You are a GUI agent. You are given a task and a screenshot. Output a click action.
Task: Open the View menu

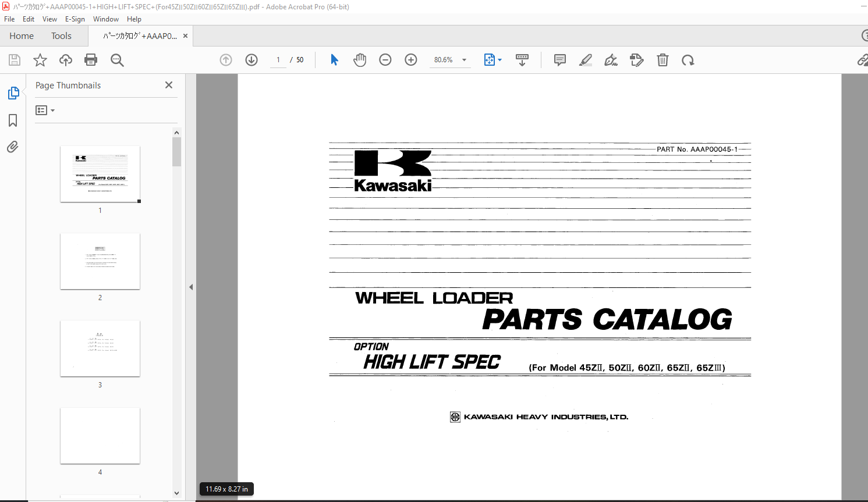50,19
